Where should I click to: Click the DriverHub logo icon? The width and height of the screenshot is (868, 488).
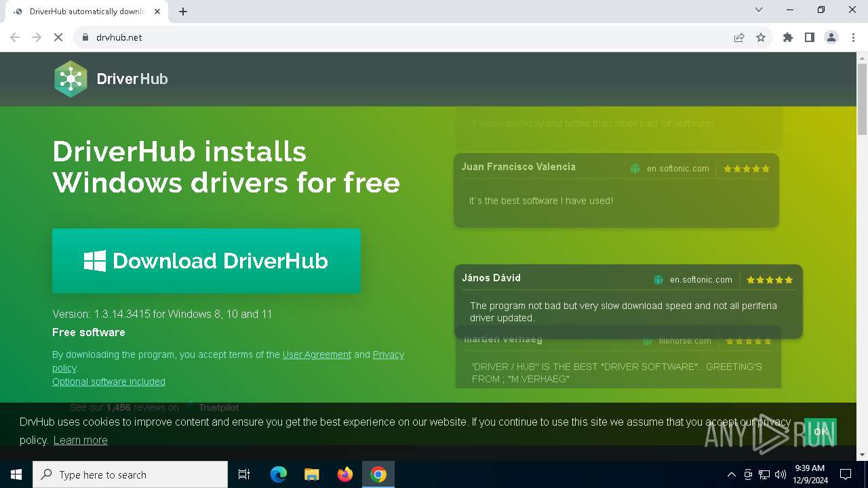pos(71,79)
